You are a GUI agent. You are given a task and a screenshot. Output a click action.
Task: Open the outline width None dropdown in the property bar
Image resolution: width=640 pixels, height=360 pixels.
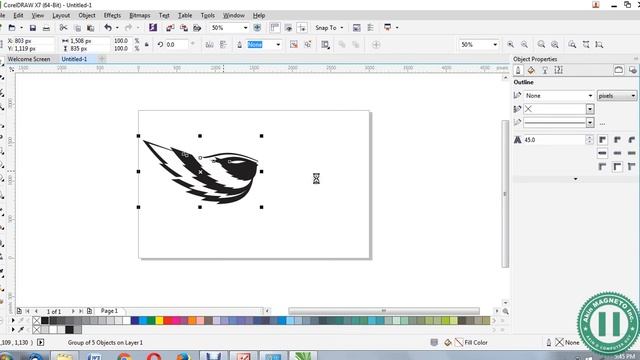pyautogui.click(x=278, y=44)
